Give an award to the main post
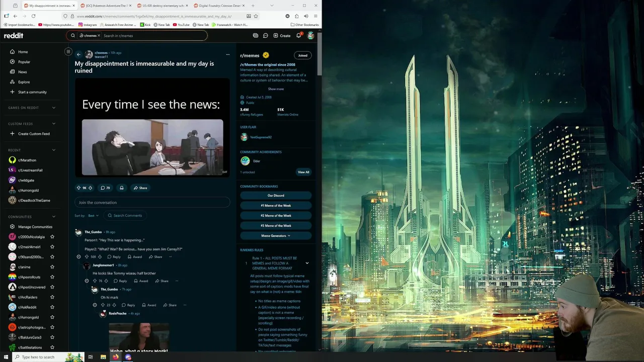Screen dimensions: 644x362 click(x=121, y=188)
